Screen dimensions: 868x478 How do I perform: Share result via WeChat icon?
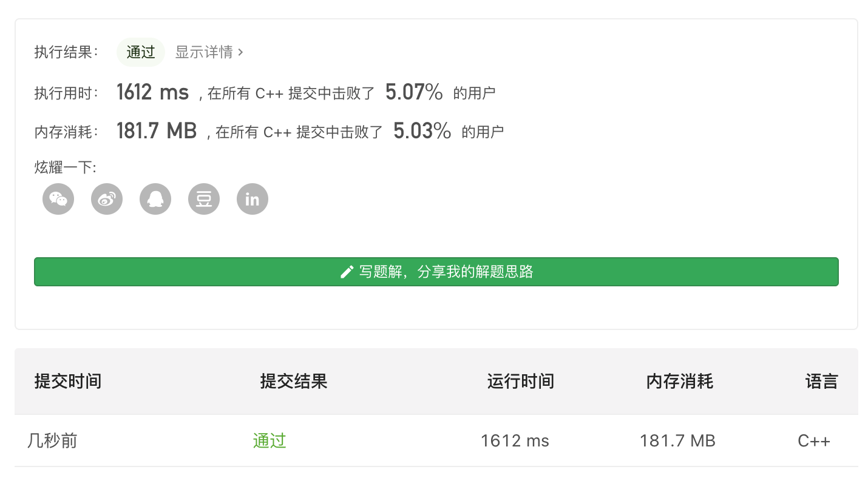[x=58, y=199]
